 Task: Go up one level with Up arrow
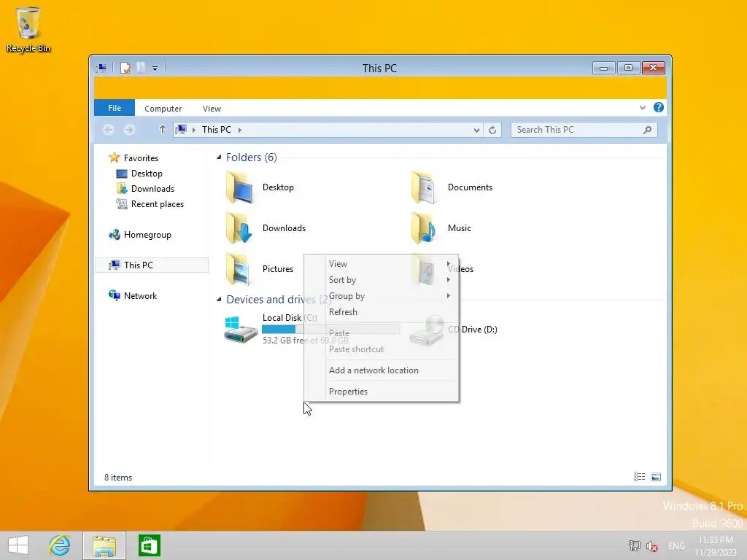click(163, 130)
